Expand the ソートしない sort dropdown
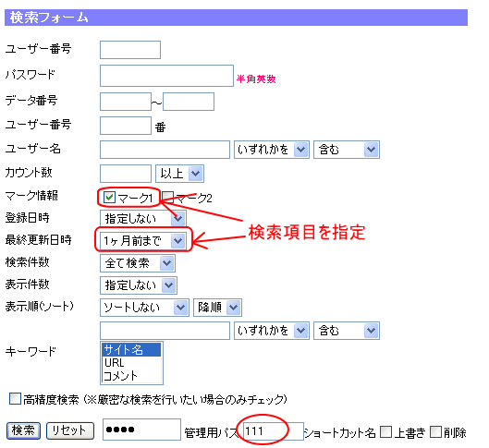The image size is (489, 448). [144, 308]
